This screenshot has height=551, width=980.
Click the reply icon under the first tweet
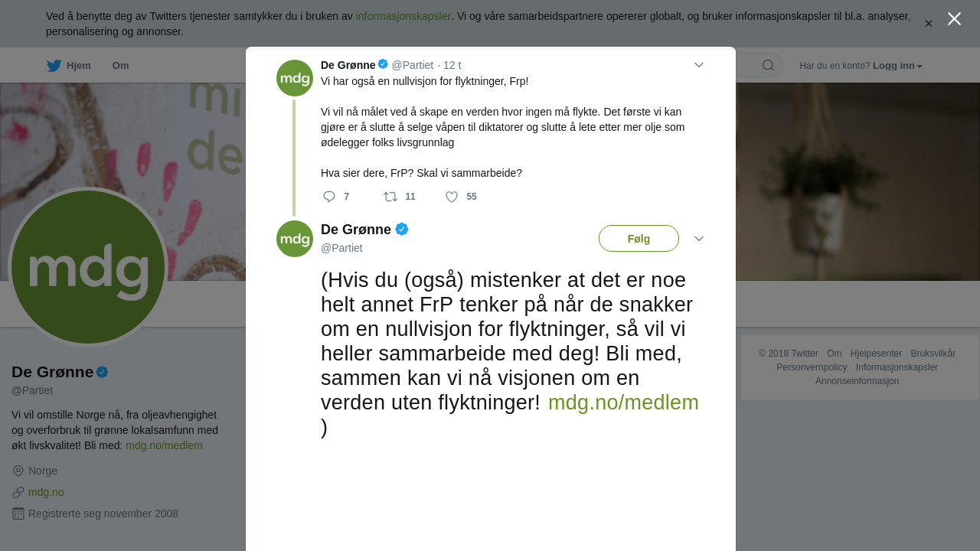pos(329,197)
